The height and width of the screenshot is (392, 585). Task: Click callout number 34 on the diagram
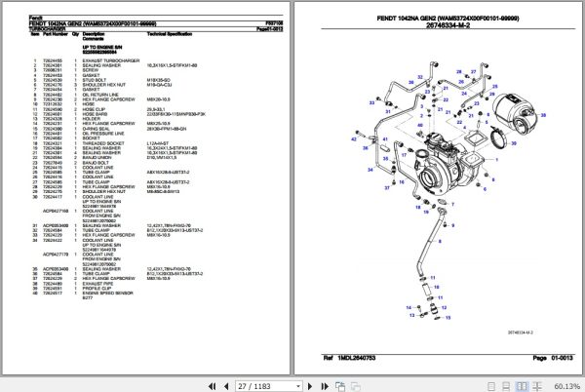pos(370,170)
